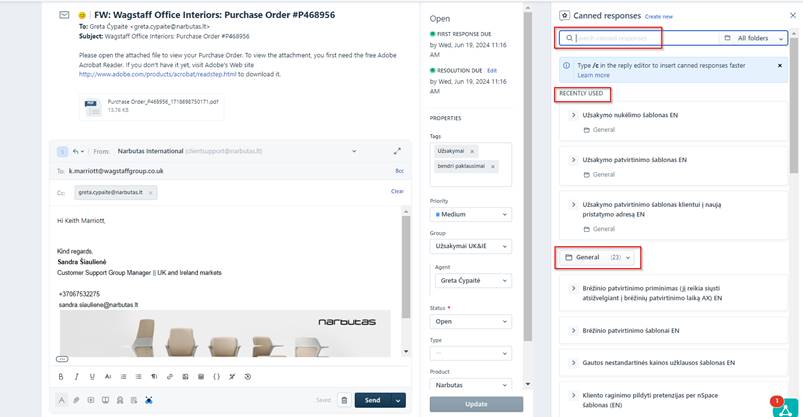
Task: Close the Canned responses panel
Action: (x=792, y=15)
